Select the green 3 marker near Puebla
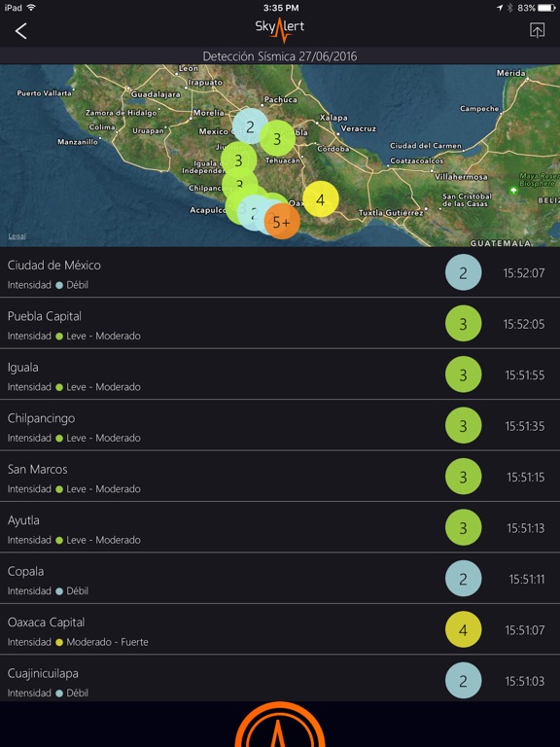 [x=277, y=138]
